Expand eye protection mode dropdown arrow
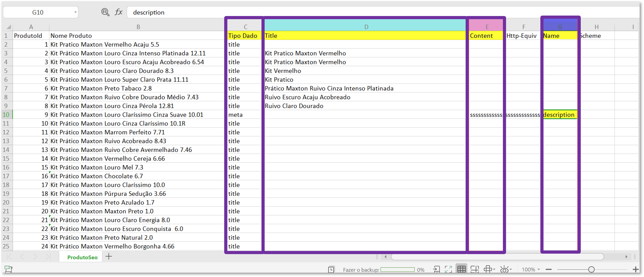The width and height of the screenshot is (644, 277). [x=511, y=270]
